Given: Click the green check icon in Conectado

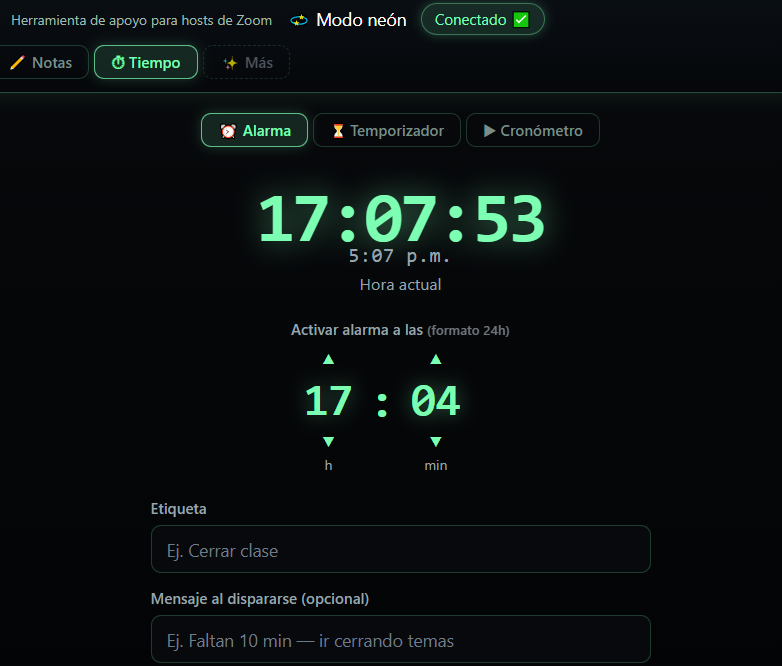Looking at the screenshot, I should 521,19.
